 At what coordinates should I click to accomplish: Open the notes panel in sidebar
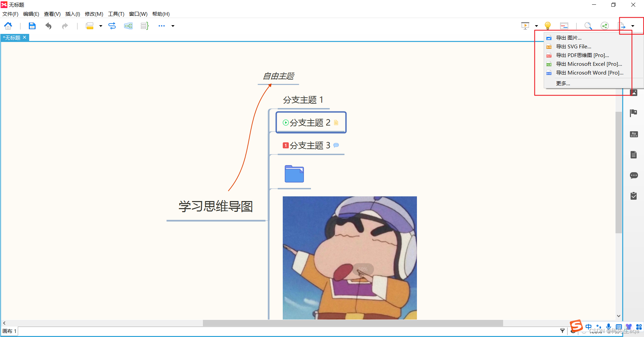tap(634, 155)
